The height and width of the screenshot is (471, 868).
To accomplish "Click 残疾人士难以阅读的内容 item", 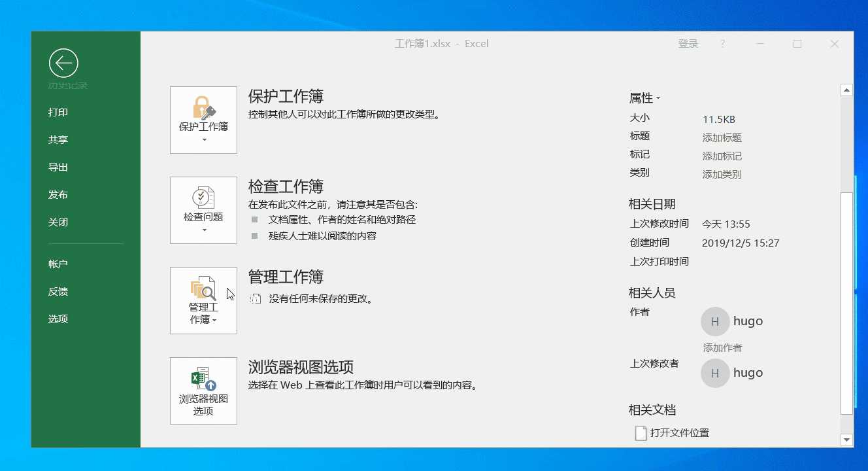I will [322, 236].
